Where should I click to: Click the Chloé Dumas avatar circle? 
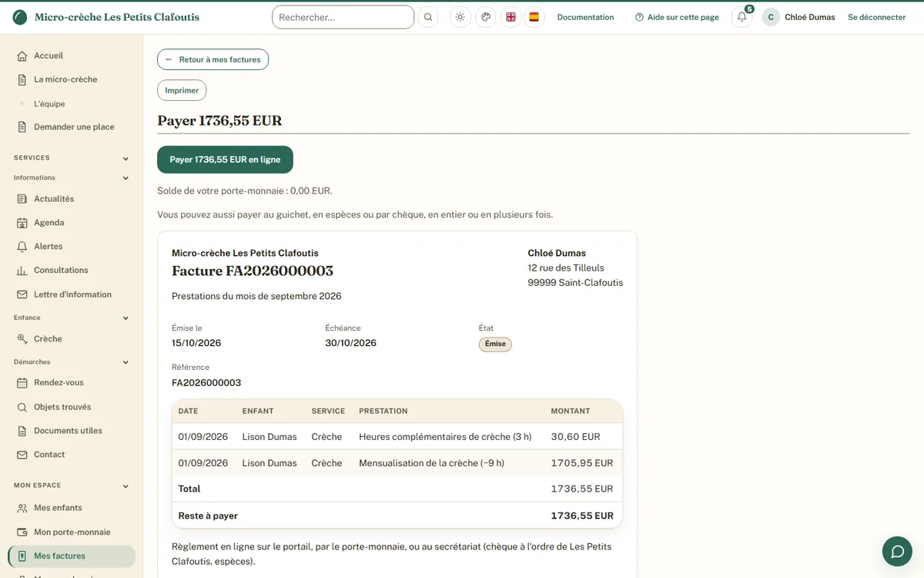771,17
